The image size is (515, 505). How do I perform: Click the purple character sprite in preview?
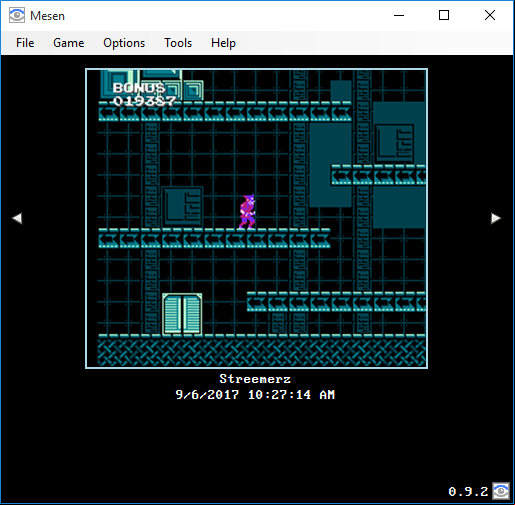pyautogui.click(x=248, y=211)
